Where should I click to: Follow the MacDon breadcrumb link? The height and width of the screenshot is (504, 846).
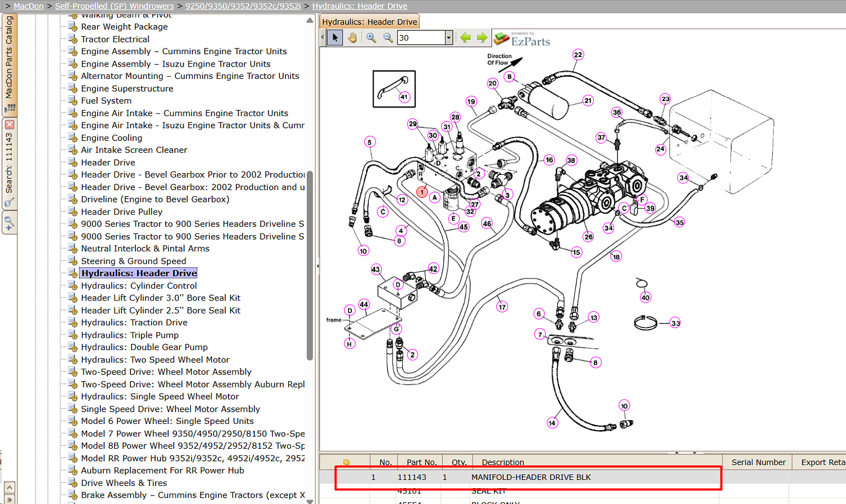point(28,6)
